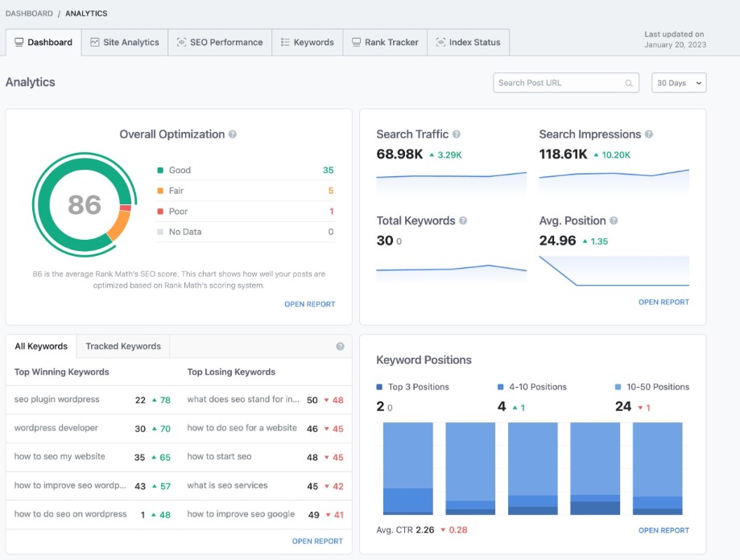Click the Index Status scan icon
The image size is (740, 560).
point(440,42)
